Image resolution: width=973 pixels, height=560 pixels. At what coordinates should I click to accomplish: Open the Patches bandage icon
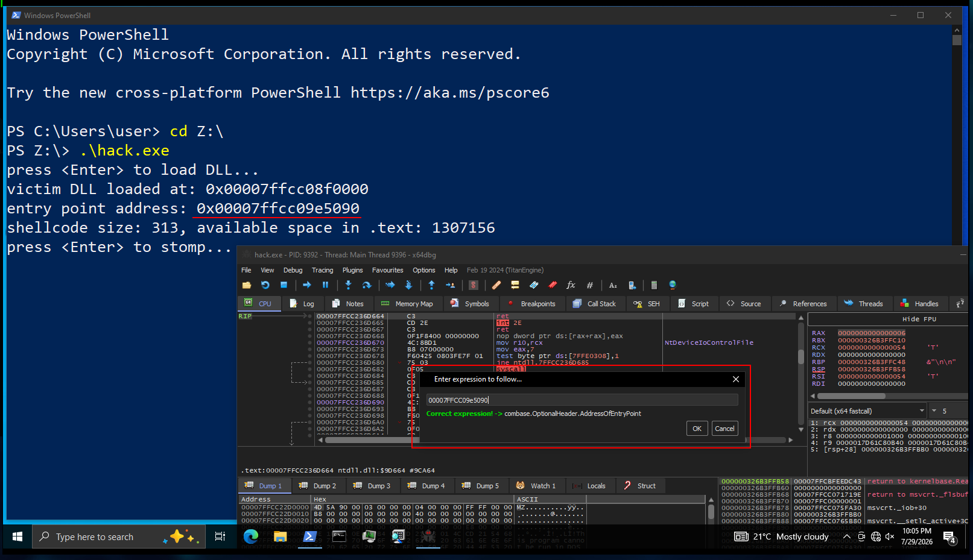(x=496, y=285)
